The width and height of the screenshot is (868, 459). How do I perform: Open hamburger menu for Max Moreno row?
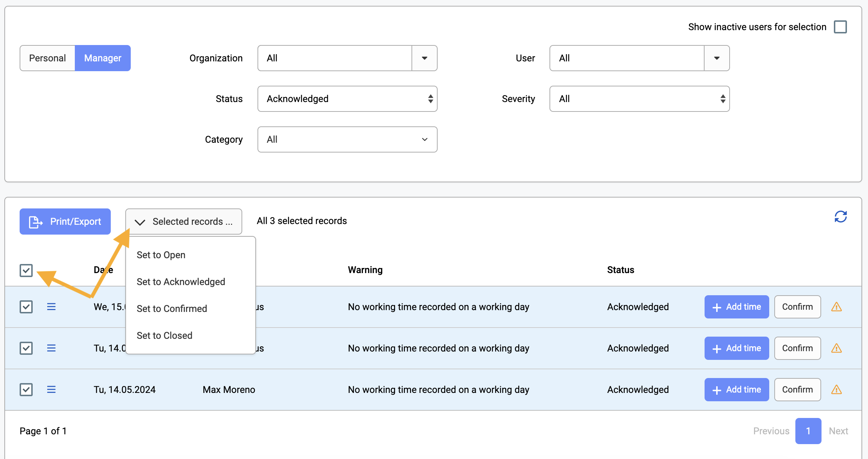pyautogui.click(x=51, y=390)
